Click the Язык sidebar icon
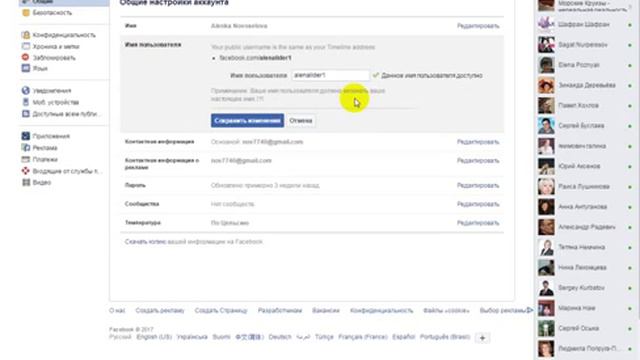The height and width of the screenshot is (360, 640). (26, 68)
